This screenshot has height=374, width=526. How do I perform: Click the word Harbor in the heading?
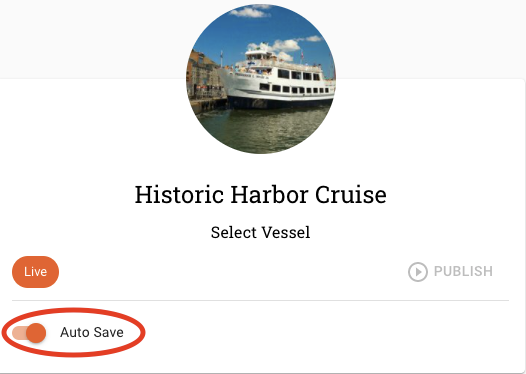(x=269, y=195)
